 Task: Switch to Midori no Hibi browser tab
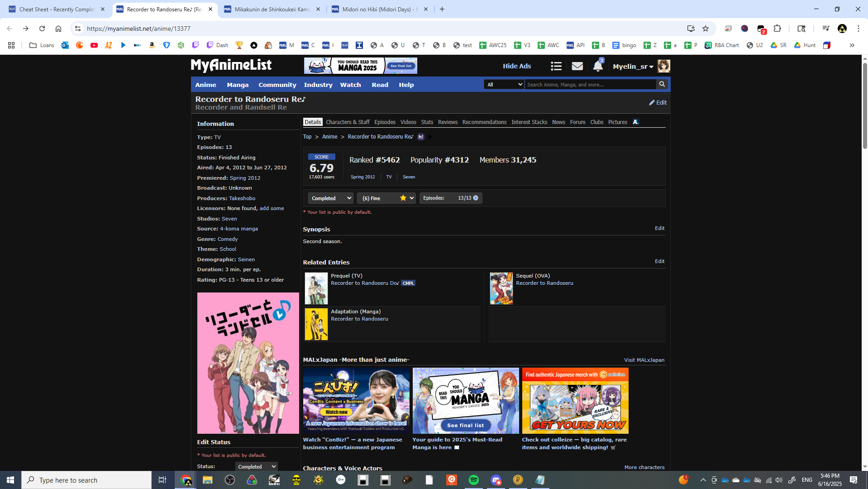380,9
